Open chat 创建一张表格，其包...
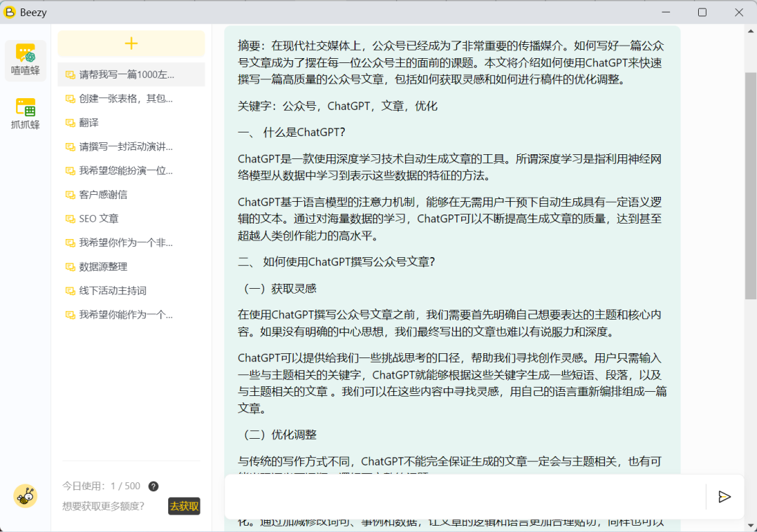757x532 pixels. [131, 99]
